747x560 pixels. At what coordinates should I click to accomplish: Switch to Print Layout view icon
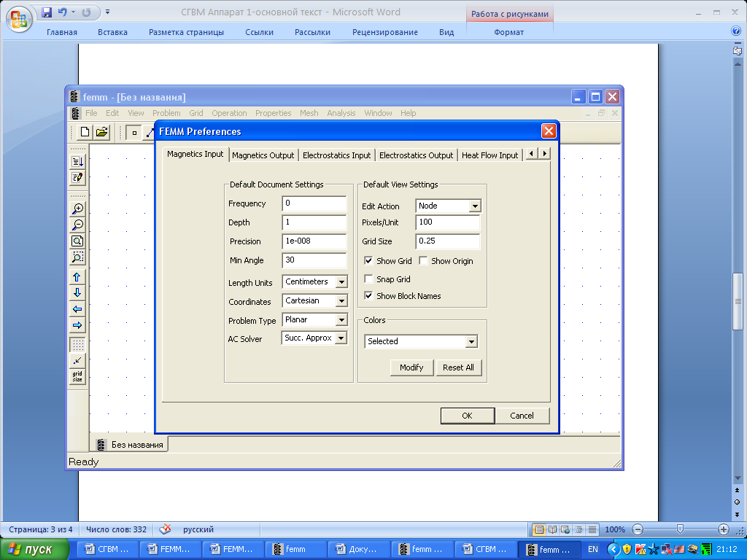pos(539,529)
